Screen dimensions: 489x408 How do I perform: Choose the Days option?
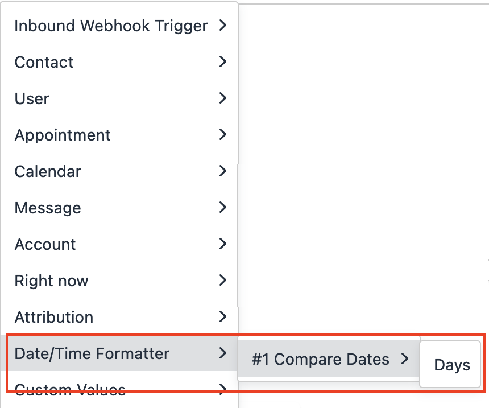pyautogui.click(x=450, y=364)
